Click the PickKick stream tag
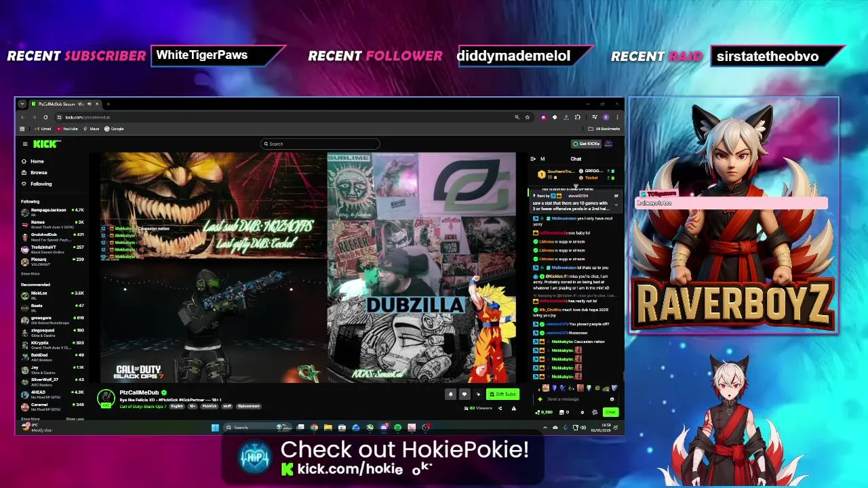This screenshot has width=868, height=488. (x=209, y=406)
